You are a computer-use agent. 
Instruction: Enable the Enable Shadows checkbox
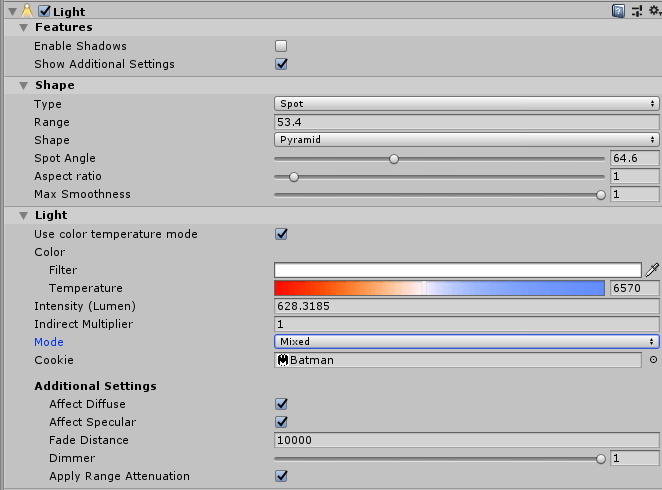[281, 46]
